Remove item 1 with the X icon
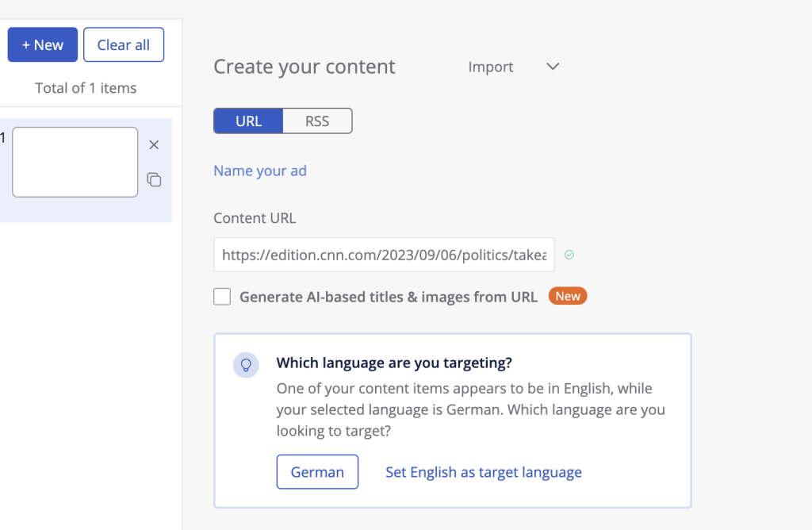This screenshot has height=530, width=812. click(x=154, y=144)
